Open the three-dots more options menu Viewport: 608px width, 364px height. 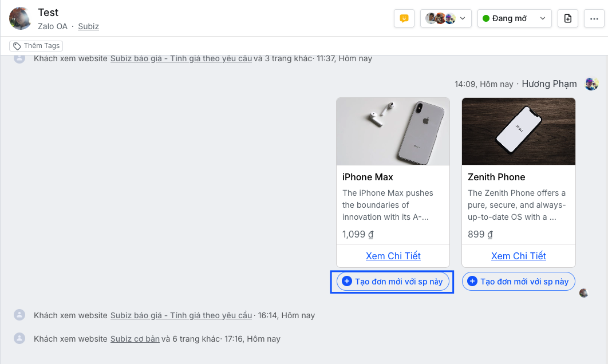point(594,18)
